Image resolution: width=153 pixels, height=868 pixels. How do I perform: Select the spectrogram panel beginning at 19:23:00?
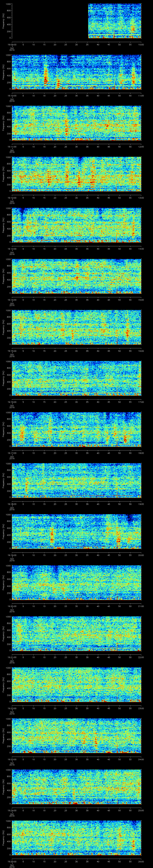(76, 736)
